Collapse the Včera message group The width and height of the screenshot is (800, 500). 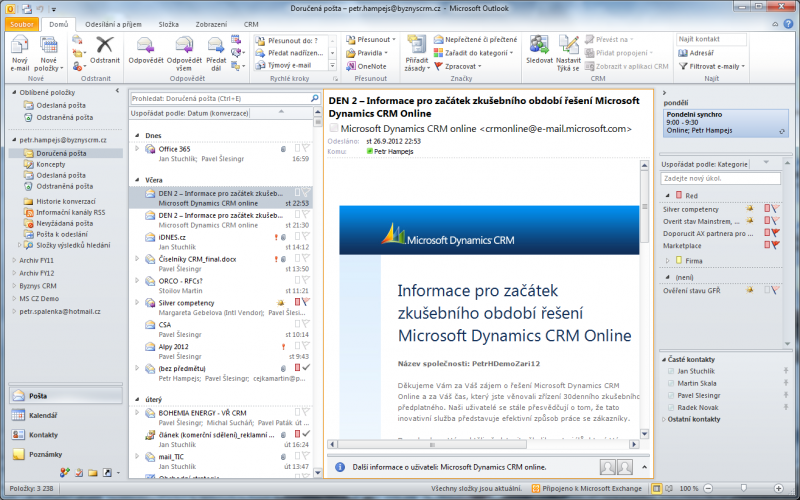coord(137,180)
